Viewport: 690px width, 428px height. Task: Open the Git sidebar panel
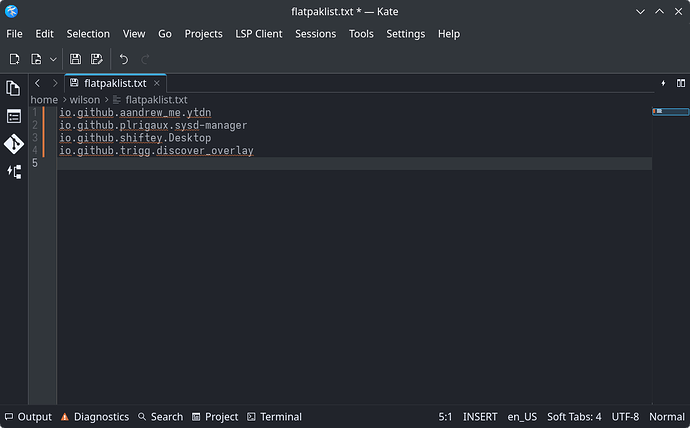click(14, 144)
